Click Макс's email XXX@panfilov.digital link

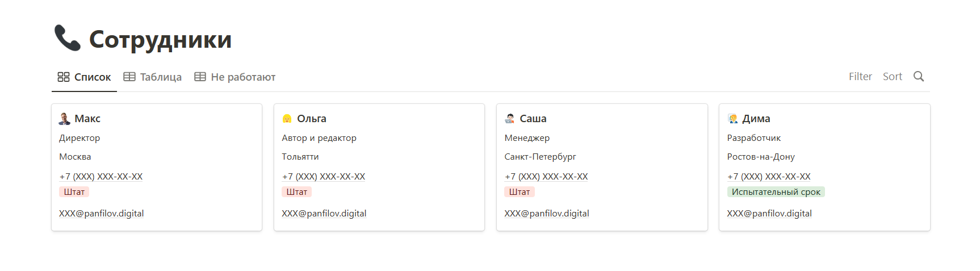[102, 214]
